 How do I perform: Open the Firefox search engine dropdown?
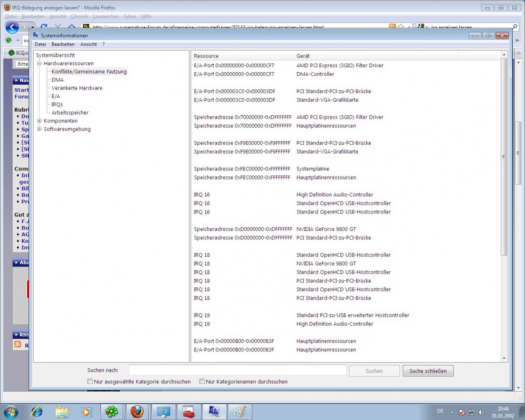pos(426,27)
